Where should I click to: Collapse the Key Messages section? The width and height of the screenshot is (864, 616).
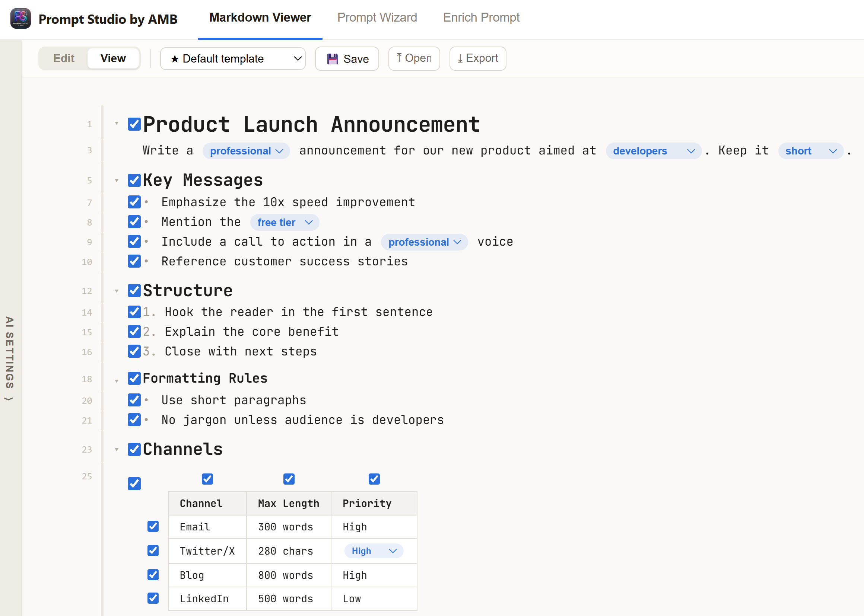[x=117, y=181]
